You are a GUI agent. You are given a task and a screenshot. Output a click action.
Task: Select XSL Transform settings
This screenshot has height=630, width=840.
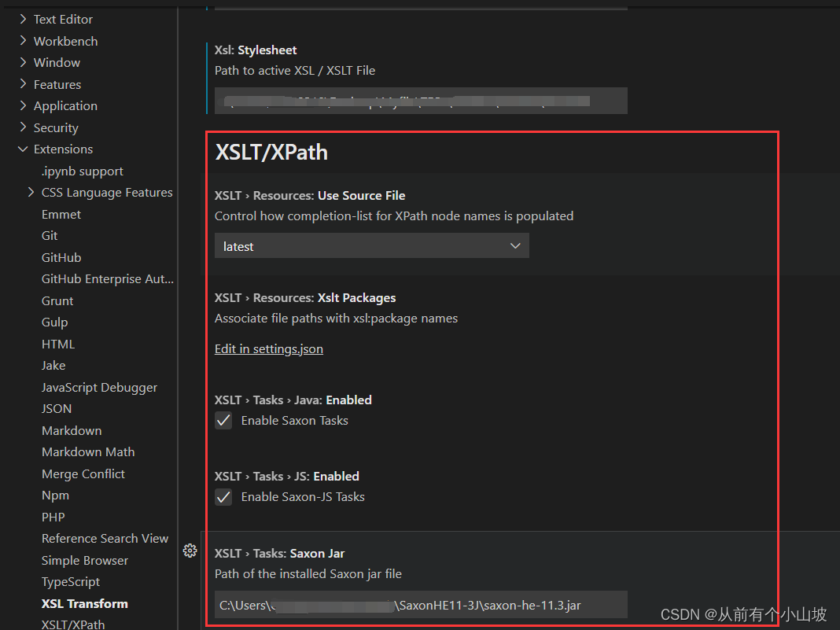pos(84,603)
